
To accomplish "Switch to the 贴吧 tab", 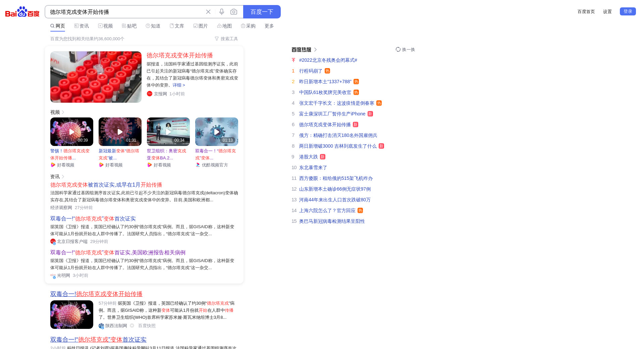I will (129, 26).
